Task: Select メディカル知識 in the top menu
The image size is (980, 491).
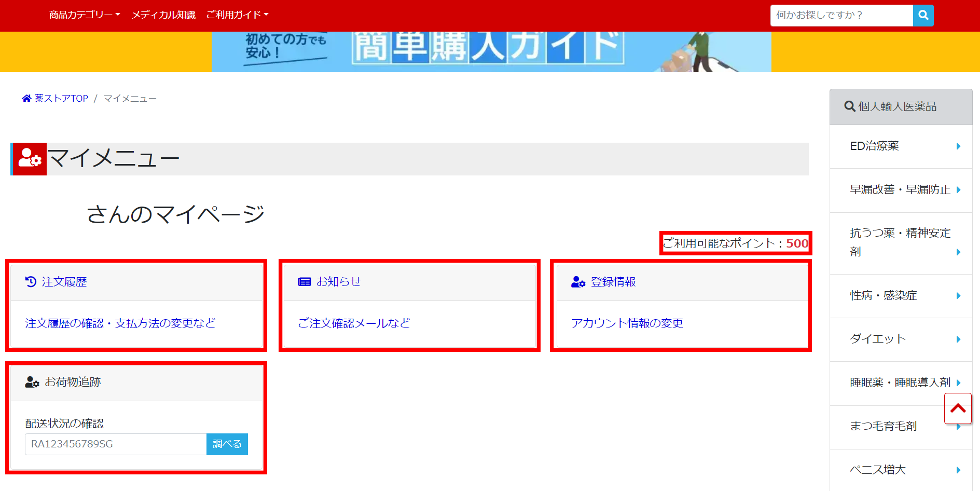Action: pos(163,15)
